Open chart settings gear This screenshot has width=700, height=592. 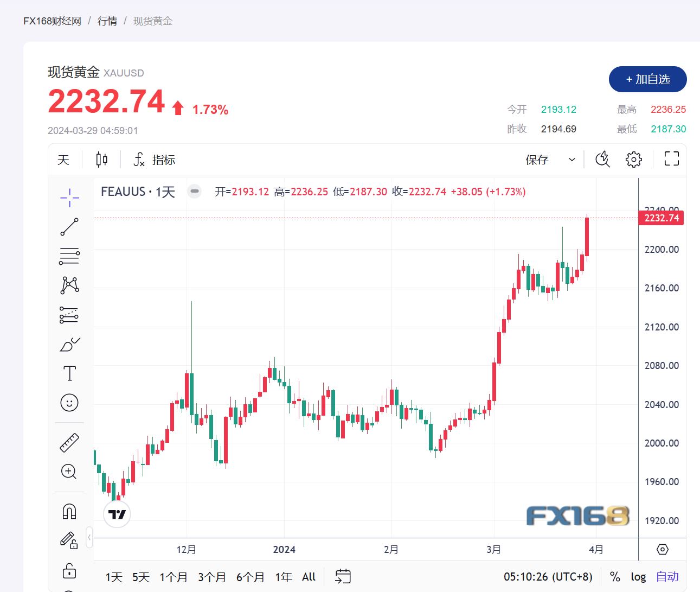(633, 159)
